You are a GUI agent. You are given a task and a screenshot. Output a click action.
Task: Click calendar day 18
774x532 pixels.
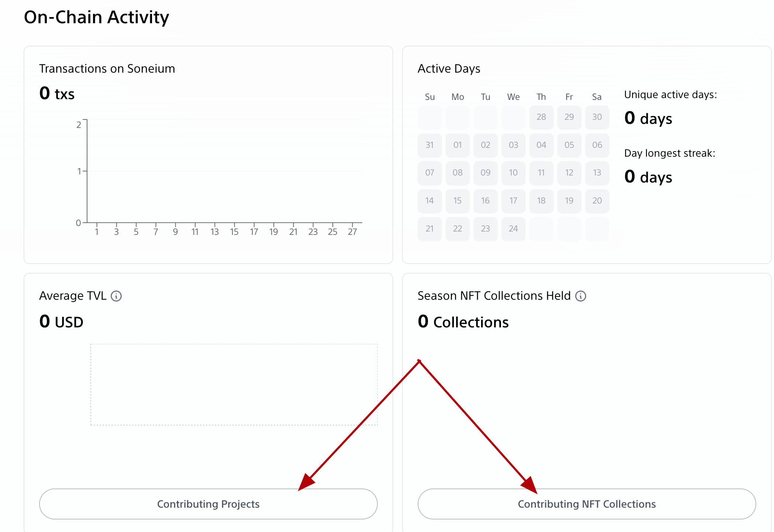click(x=541, y=201)
